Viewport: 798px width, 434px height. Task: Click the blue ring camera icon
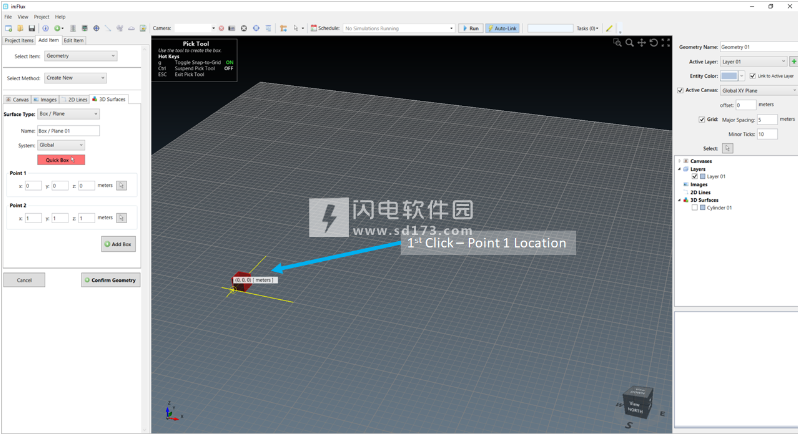click(x=256, y=28)
